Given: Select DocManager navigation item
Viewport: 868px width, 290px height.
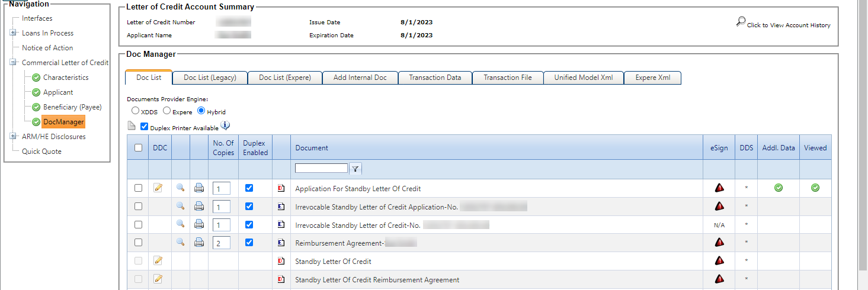Looking at the screenshot, I should pyautogui.click(x=63, y=122).
